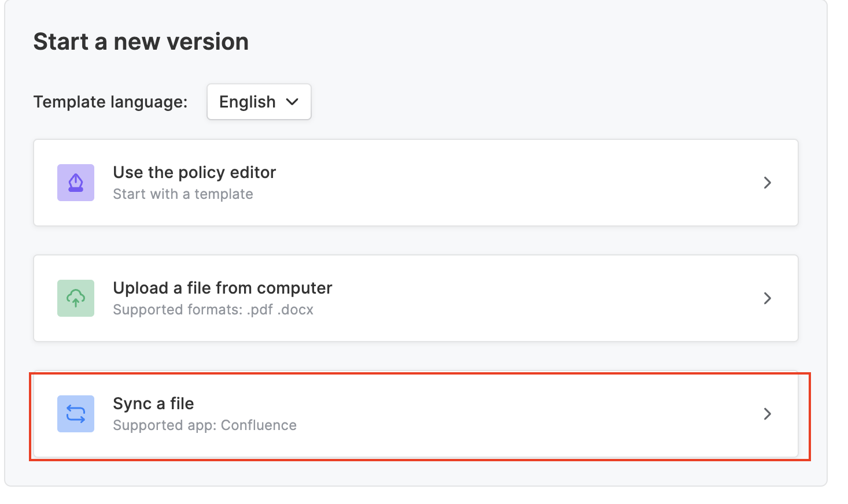
Task: Open the Template language English dropdown
Action: (x=259, y=102)
